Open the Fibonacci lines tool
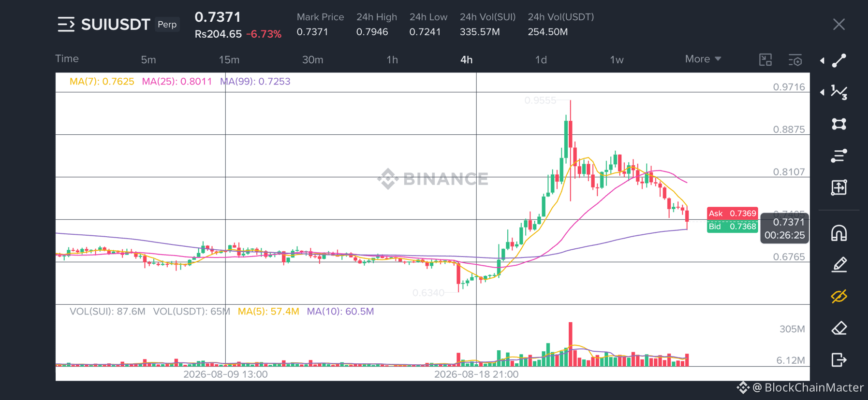868x400 pixels. (839, 156)
